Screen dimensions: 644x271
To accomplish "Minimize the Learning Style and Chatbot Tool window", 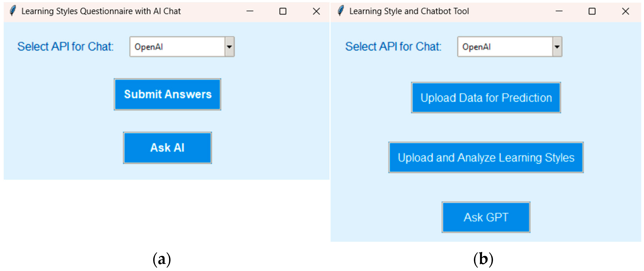I will [559, 11].
